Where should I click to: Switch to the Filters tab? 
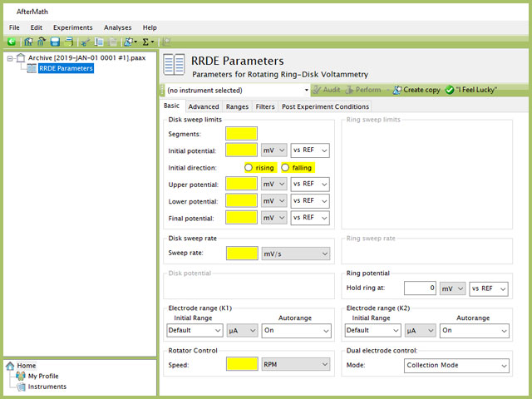pyautogui.click(x=265, y=106)
